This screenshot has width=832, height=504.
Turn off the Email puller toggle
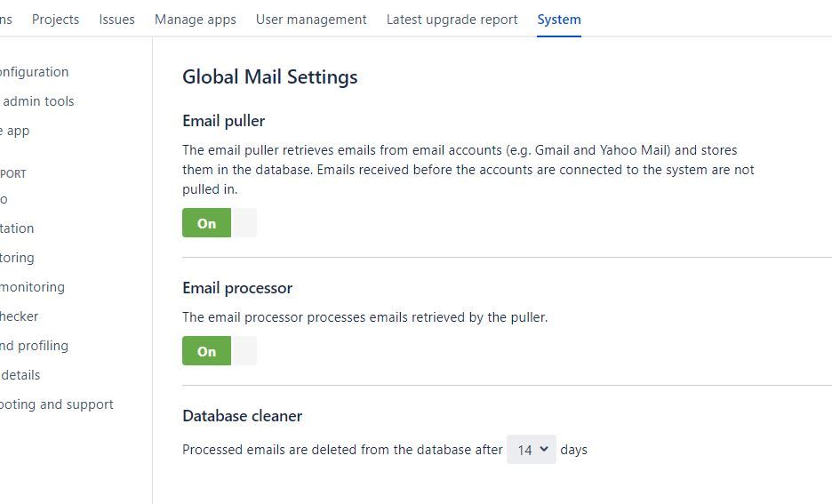220,223
